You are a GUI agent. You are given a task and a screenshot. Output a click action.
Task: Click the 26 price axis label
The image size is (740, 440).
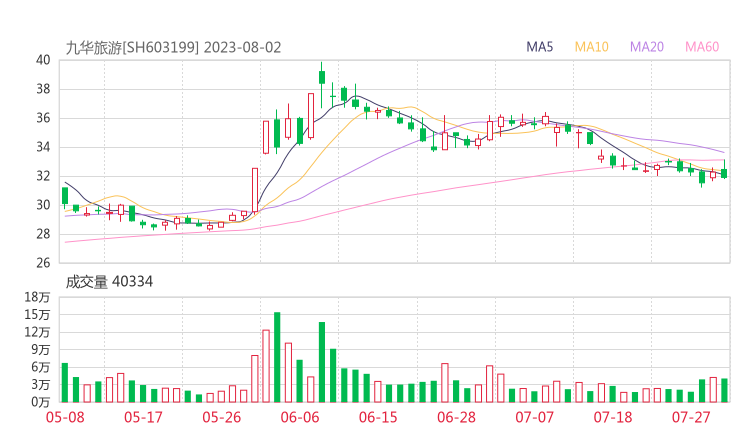click(x=43, y=263)
